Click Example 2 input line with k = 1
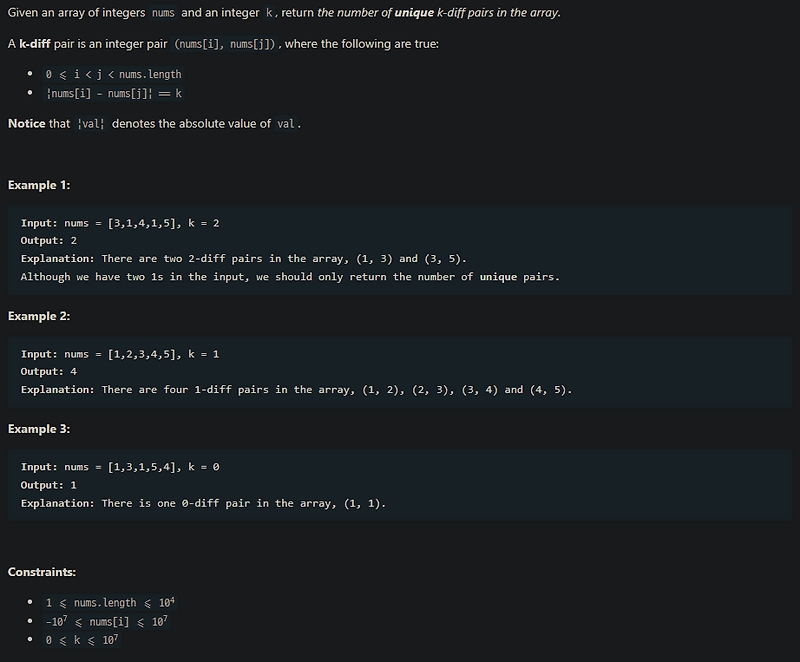This screenshot has width=800, height=662. (120, 354)
